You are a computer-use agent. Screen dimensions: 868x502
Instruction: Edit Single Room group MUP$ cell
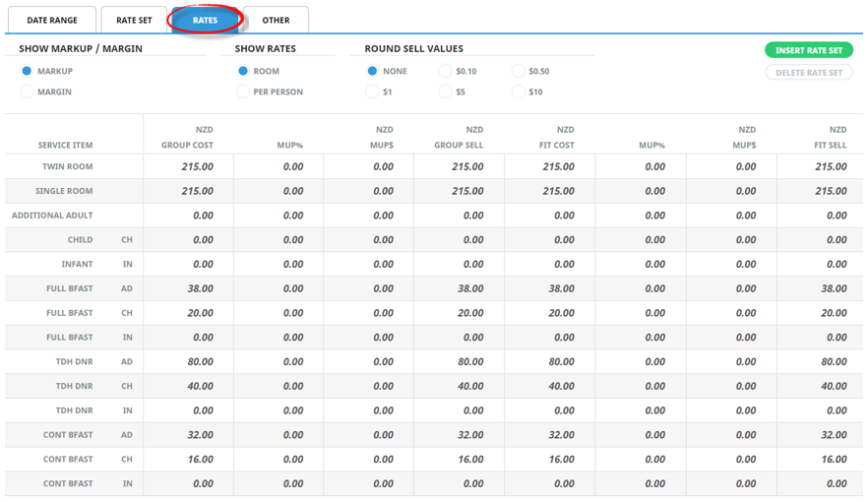(x=369, y=191)
